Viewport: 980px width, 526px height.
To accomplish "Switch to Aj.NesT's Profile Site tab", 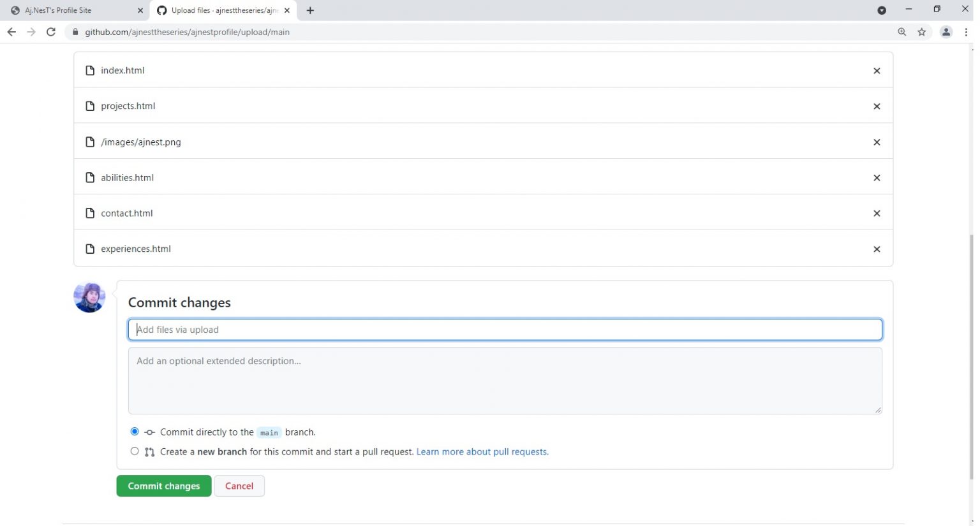I will (70, 10).
